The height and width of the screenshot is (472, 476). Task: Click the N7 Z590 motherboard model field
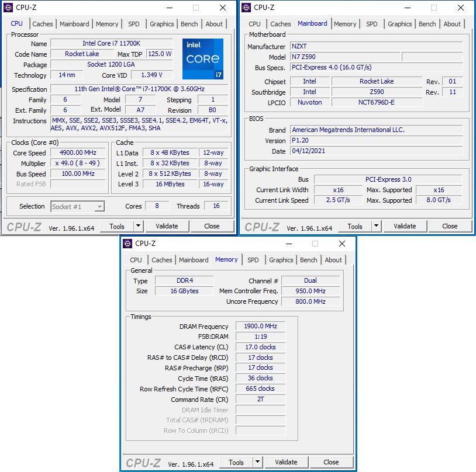[x=345, y=57]
